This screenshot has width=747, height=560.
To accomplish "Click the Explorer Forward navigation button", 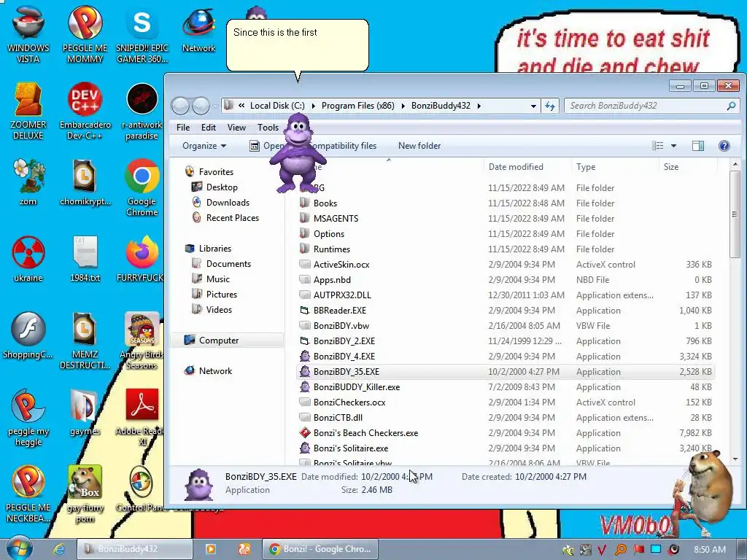I will 201,106.
